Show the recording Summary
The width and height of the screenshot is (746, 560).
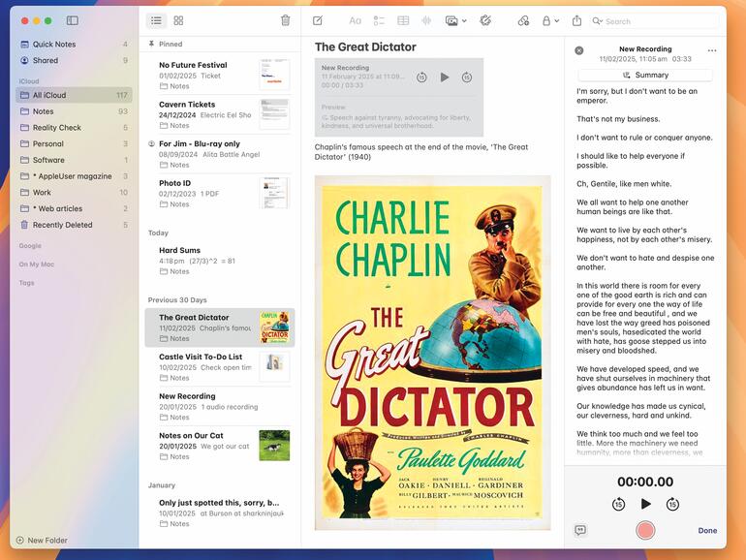(x=645, y=76)
